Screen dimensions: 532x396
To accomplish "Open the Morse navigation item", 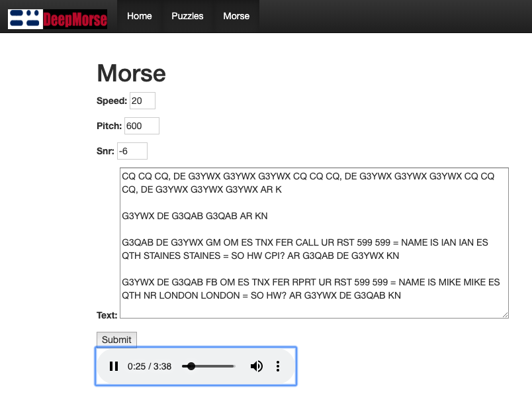I will (x=236, y=16).
